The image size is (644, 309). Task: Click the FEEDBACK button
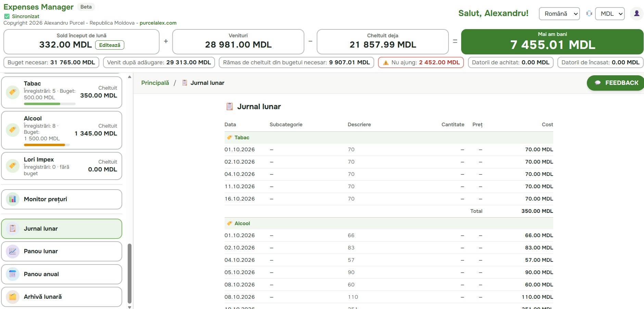615,83
